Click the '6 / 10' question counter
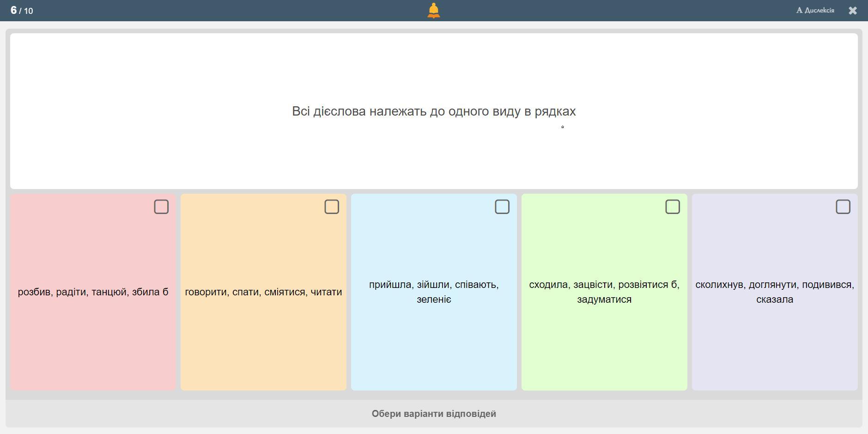 22,10
